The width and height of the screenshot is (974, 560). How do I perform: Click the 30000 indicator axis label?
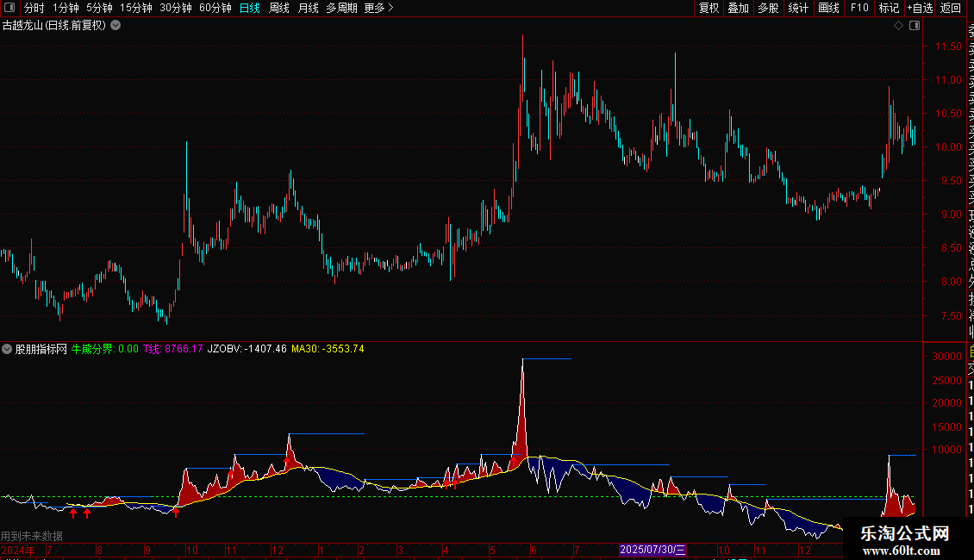[946, 357]
